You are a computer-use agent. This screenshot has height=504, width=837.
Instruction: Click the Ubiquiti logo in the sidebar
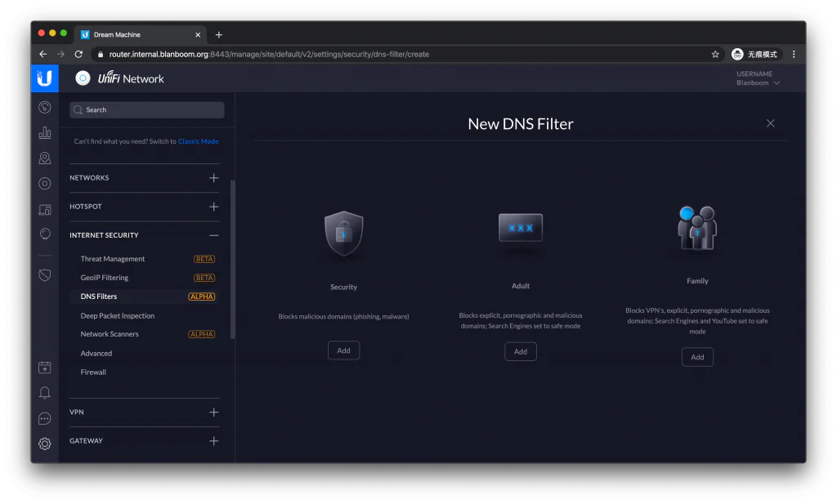tap(45, 78)
